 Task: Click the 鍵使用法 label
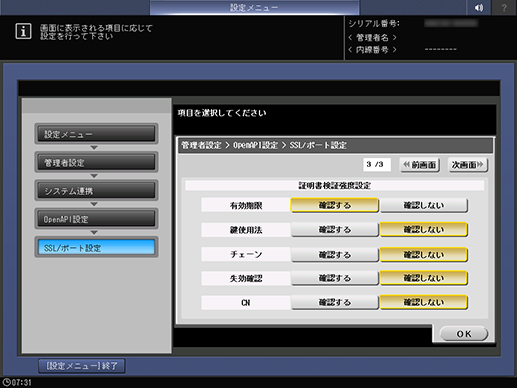(x=246, y=230)
